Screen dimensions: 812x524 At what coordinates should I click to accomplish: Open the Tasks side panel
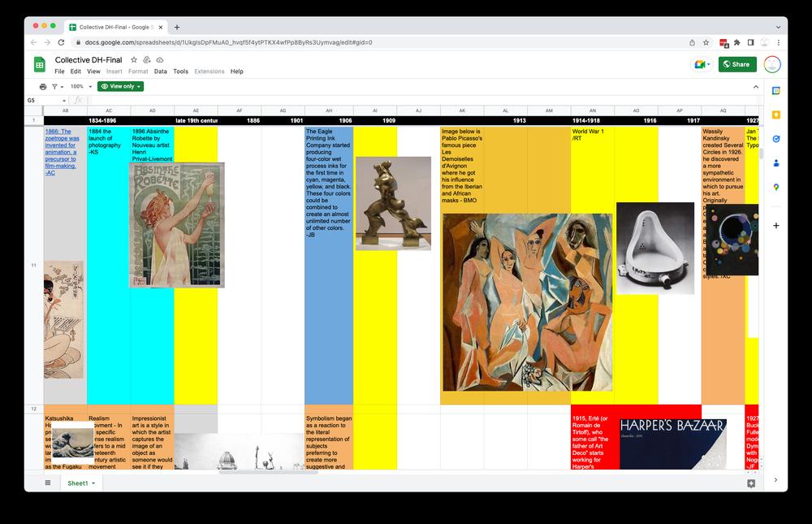pos(775,139)
